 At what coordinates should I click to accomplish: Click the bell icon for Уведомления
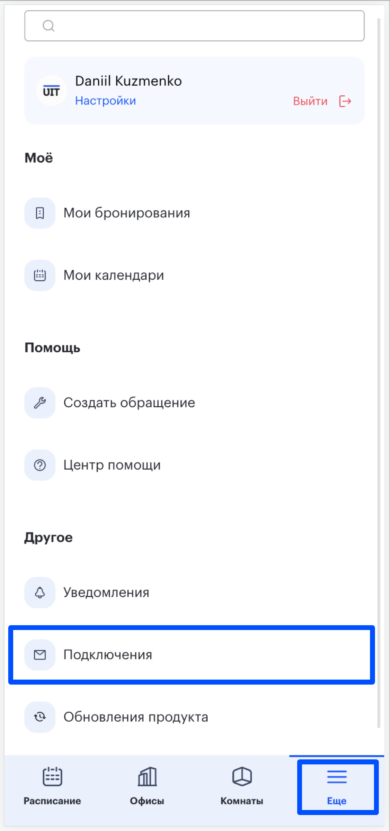[x=40, y=593]
